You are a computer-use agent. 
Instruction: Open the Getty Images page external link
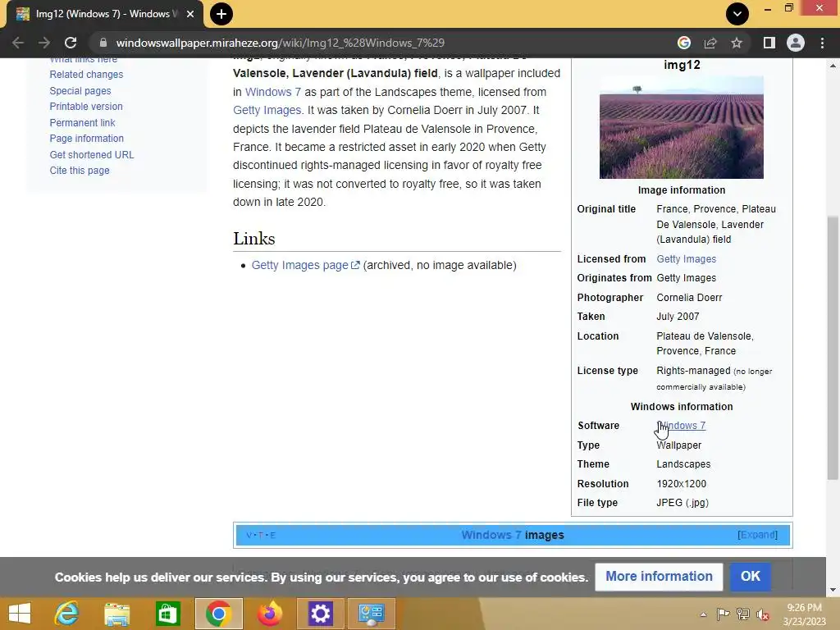[x=305, y=265]
